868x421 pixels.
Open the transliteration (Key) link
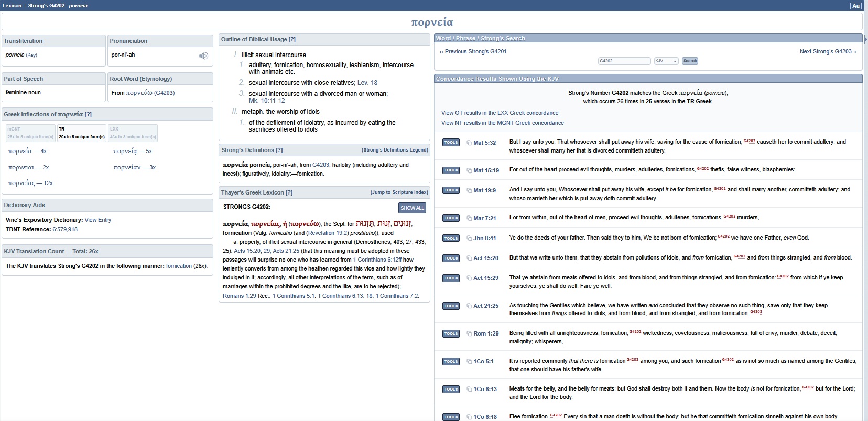point(31,55)
